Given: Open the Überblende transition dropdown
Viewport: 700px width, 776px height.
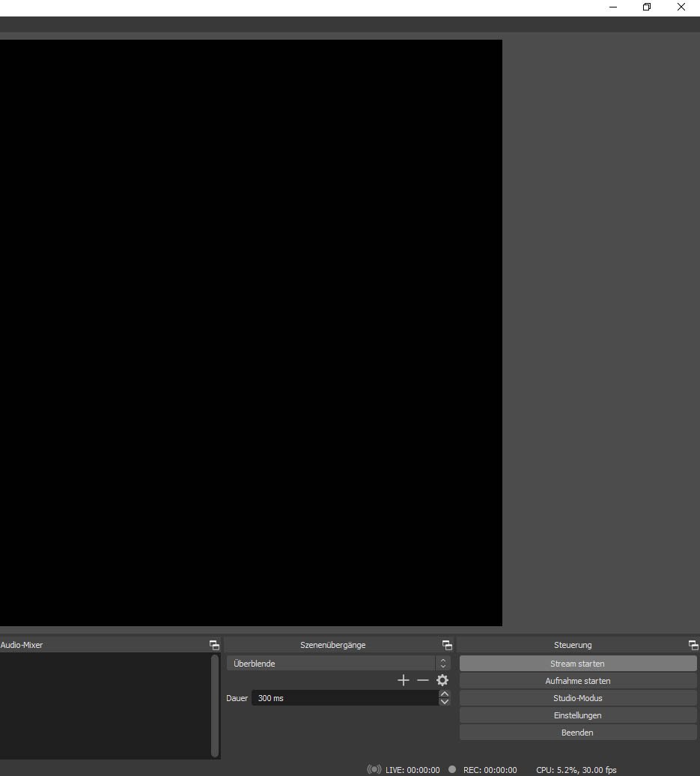Looking at the screenshot, I should 338,663.
